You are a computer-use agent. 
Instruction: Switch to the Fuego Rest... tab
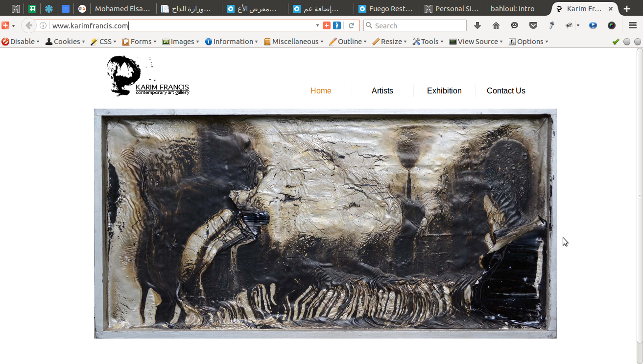coord(386,9)
